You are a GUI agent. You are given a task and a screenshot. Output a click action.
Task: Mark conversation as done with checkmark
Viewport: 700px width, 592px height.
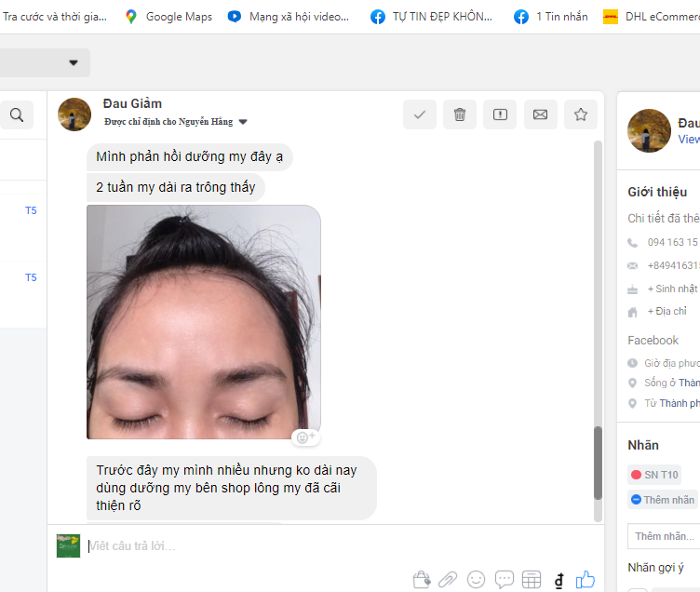[420, 114]
